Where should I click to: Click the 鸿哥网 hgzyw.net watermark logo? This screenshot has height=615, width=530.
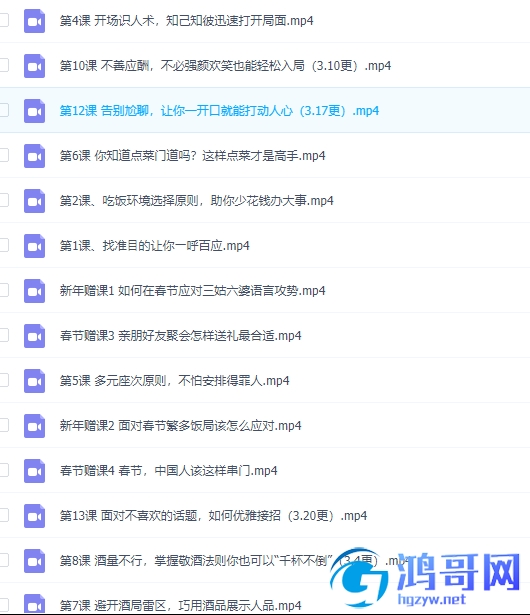point(426,577)
